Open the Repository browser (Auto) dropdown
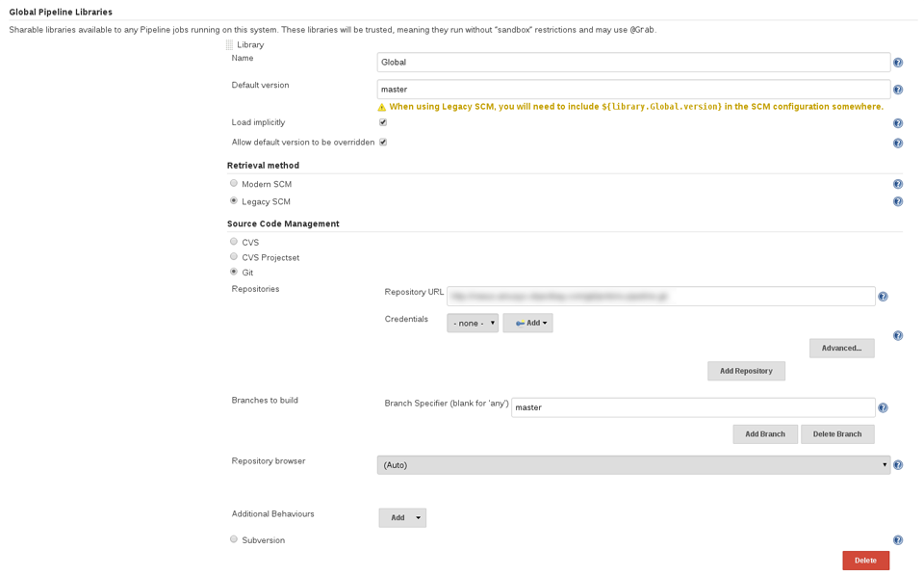The image size is (924, 575). click(633, 464)
